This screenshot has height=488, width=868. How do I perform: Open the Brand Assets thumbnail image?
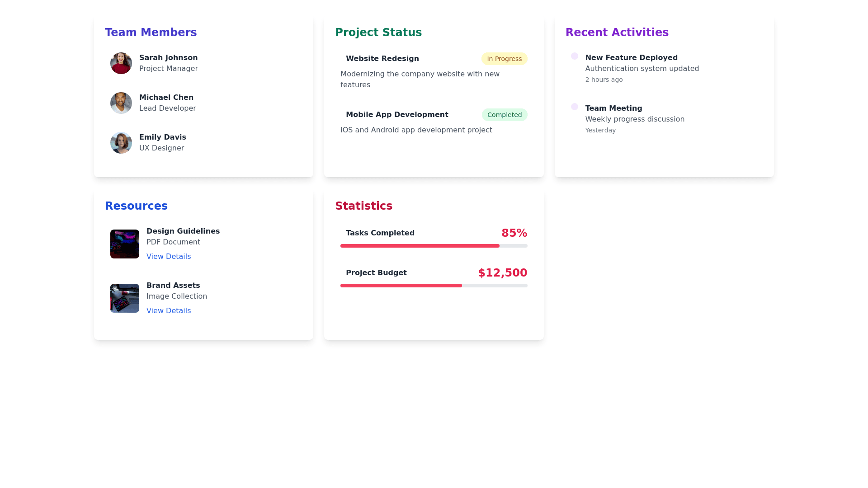(125, 298)
